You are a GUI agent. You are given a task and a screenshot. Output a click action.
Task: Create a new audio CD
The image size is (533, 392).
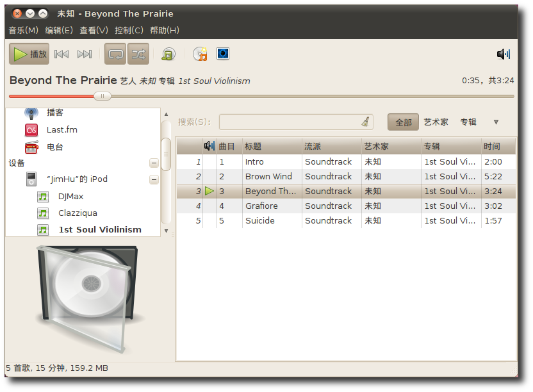(200, 54)
